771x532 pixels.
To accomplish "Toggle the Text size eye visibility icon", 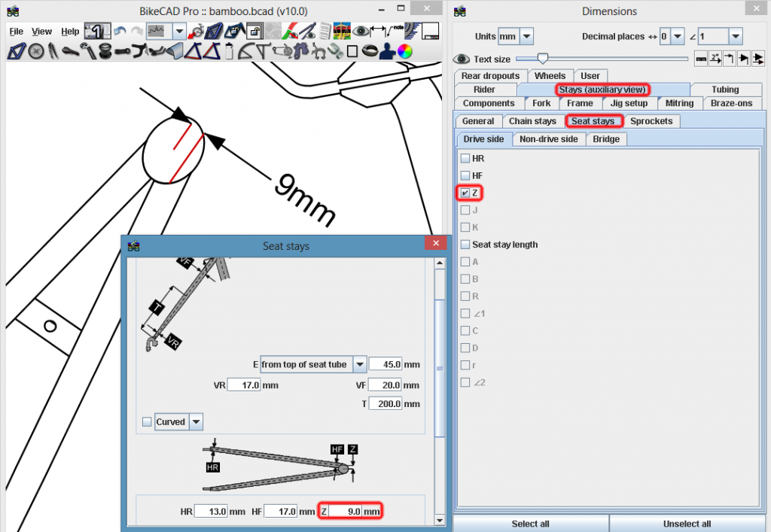I will (462, 59).
